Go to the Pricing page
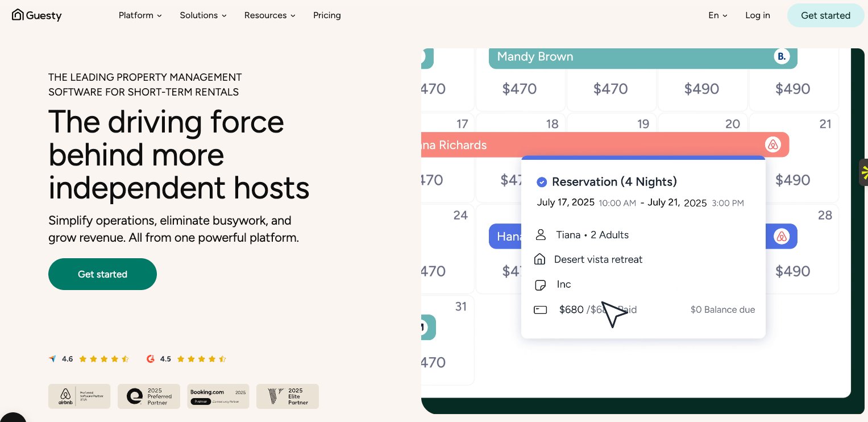Screen dimensions: 868x422 327,15
